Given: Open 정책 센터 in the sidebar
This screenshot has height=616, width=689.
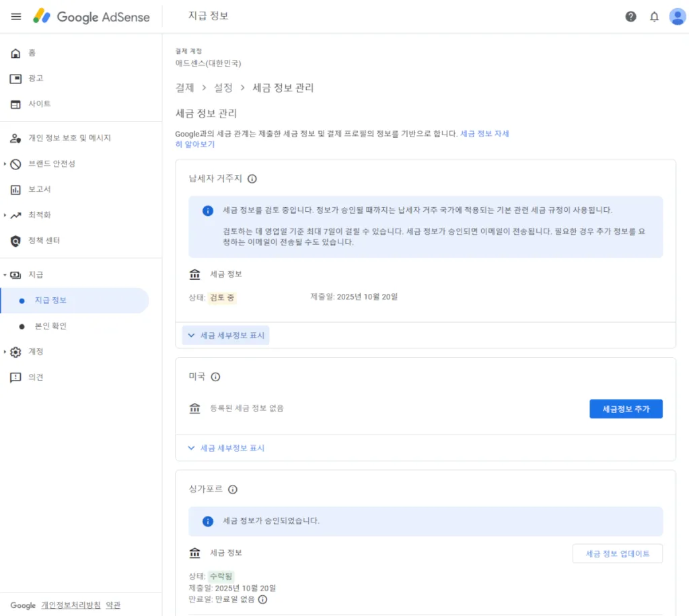Looking at the screenshot, I should coord(44,241).
